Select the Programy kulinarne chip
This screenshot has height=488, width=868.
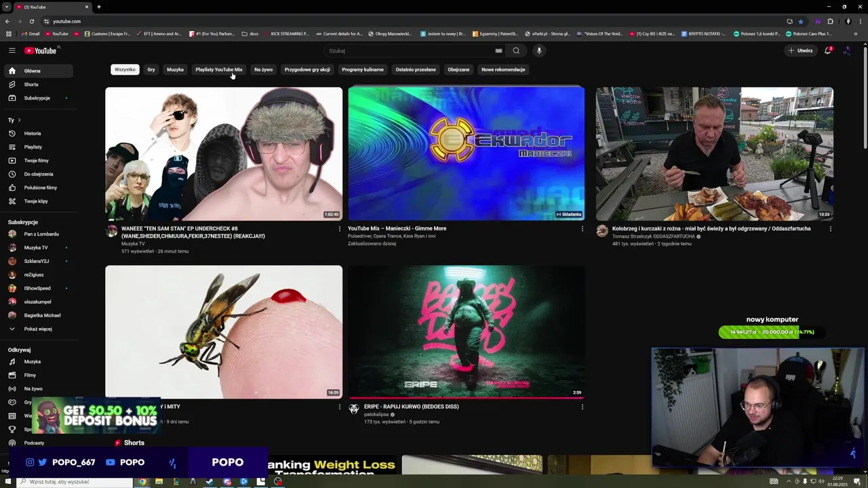(x=363, y=69)
